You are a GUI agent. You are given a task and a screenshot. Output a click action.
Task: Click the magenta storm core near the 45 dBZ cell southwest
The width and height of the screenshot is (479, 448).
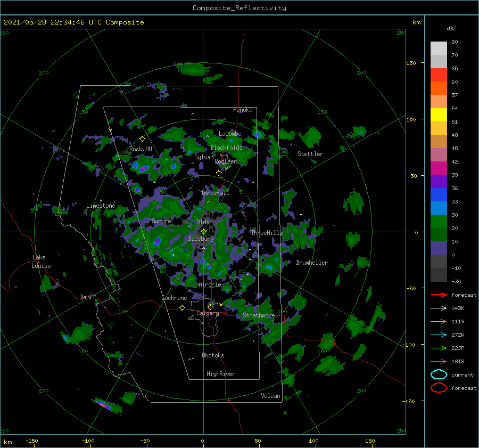point(104,405)
